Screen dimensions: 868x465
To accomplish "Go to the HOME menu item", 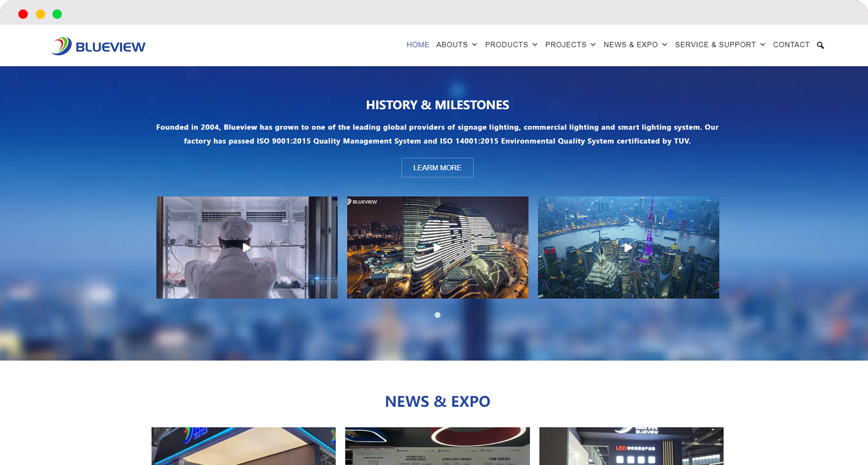I will (418, 45).
